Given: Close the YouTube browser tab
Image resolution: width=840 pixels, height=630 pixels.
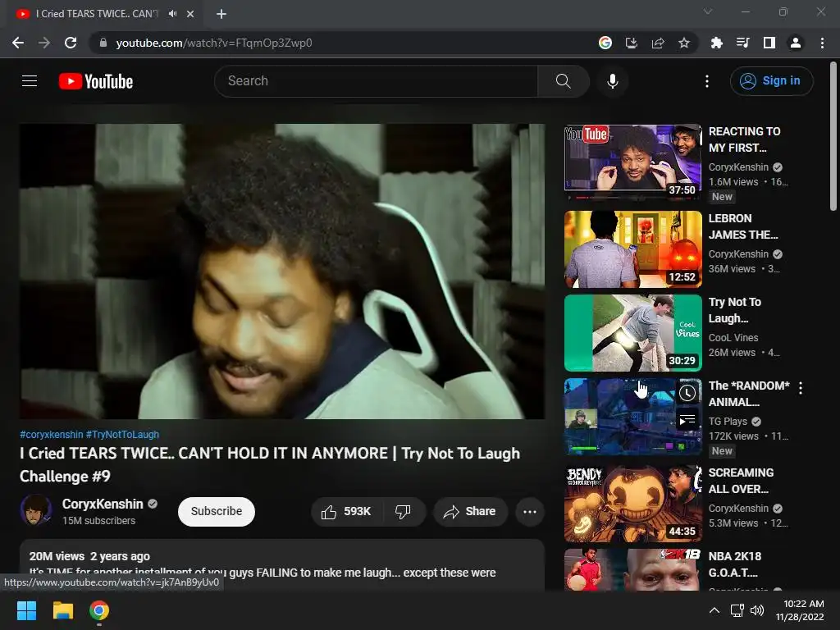Looking at the screenshot, I should pyautogui.click(x=190, y=14).
